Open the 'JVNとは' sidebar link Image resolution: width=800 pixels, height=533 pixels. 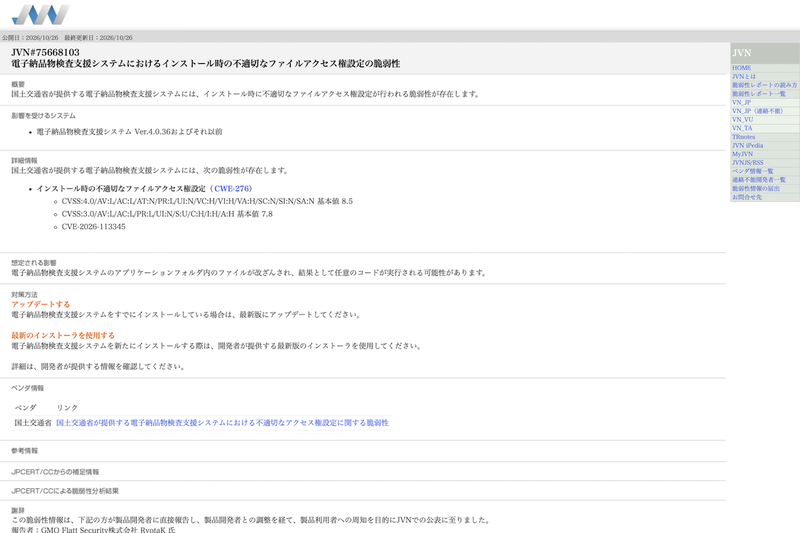tap(744, 77)
